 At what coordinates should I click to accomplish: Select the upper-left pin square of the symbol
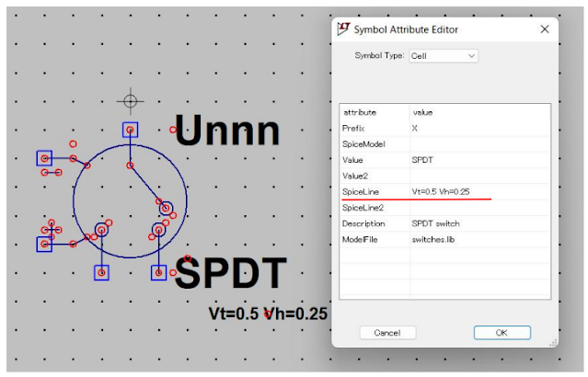point(44,158)
